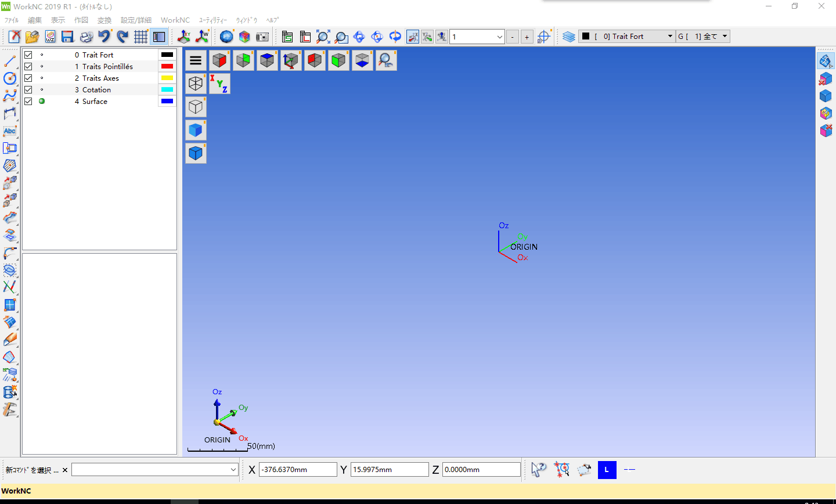The image size is (836, 504).
Task: Open the G [ 1] group dropdown
Action: (x=702, y=36)
